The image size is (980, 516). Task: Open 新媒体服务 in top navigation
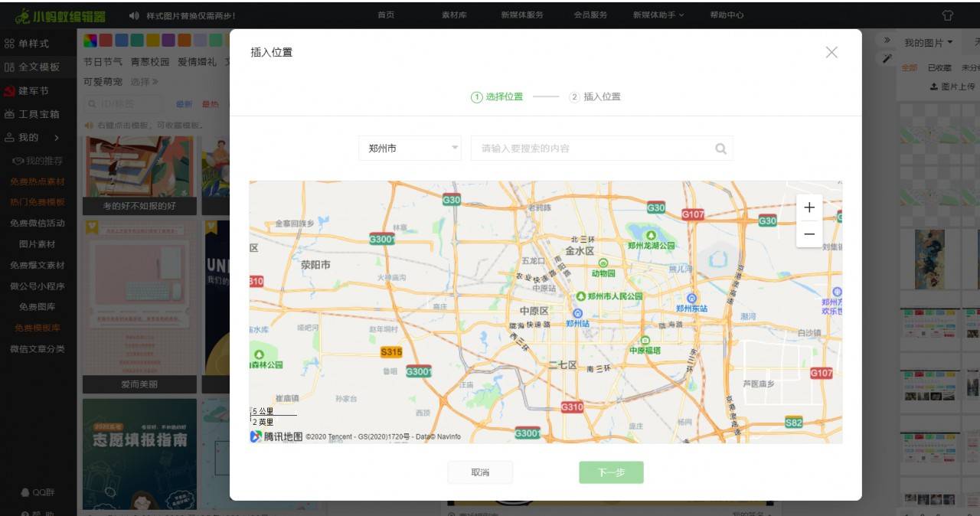522,15
